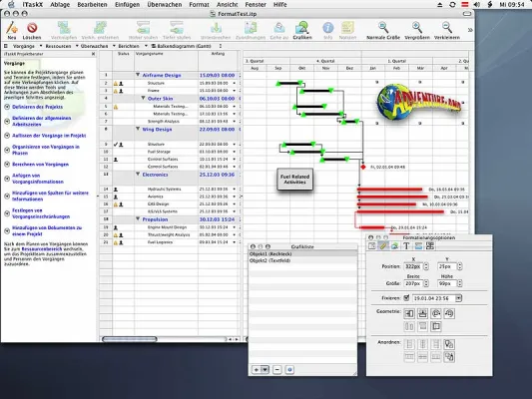Click the fourth Geometrie rotate icon

click(x=449, y=313)
